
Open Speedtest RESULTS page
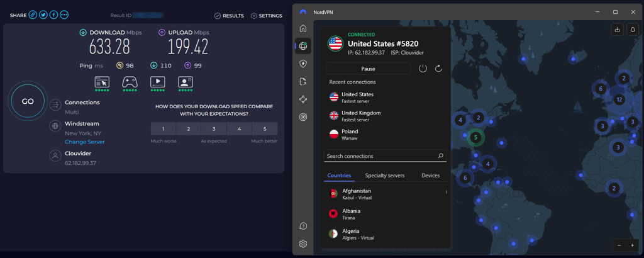[229, 16]
